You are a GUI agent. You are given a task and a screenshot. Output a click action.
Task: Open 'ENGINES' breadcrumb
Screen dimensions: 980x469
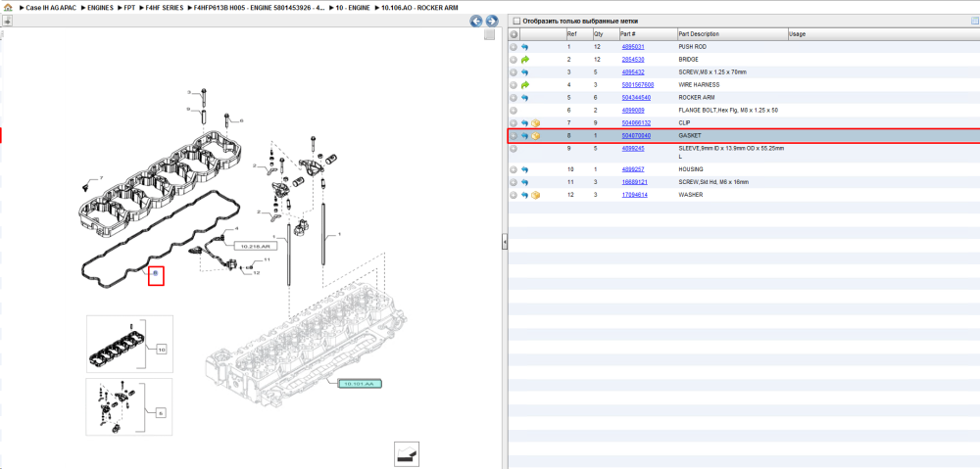pyautogui.click(x=100, y=8)
